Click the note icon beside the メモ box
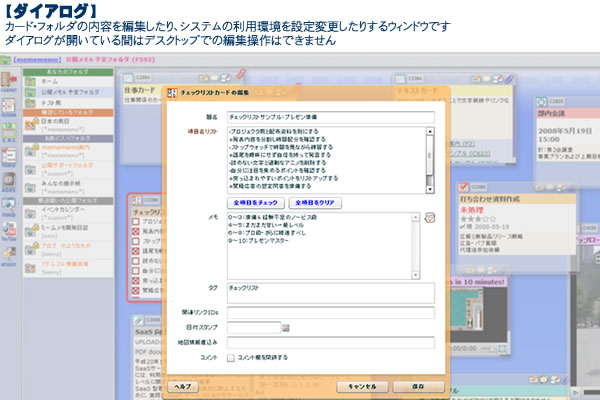The width and height of the screenshot is (600, 400). click(x=429, y=217)
